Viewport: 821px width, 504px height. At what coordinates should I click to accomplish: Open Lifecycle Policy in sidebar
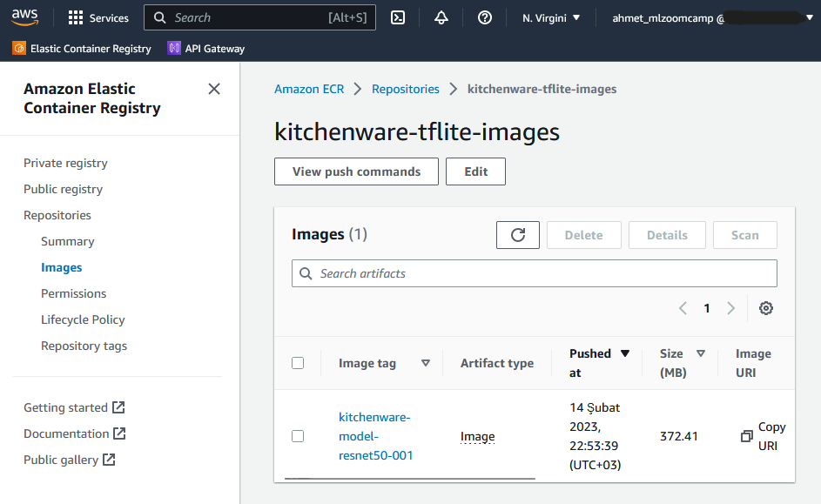pos(83,319)
